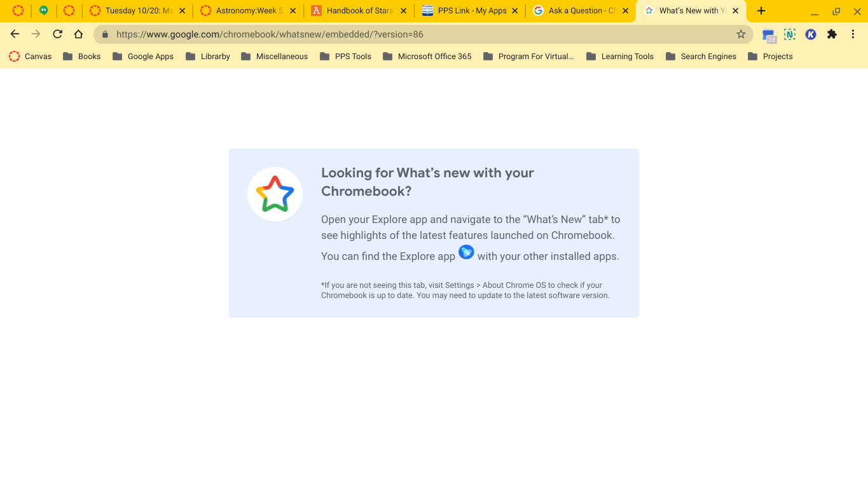Bookmark this page with the star icon
The image size is (868, 488).
741,34
